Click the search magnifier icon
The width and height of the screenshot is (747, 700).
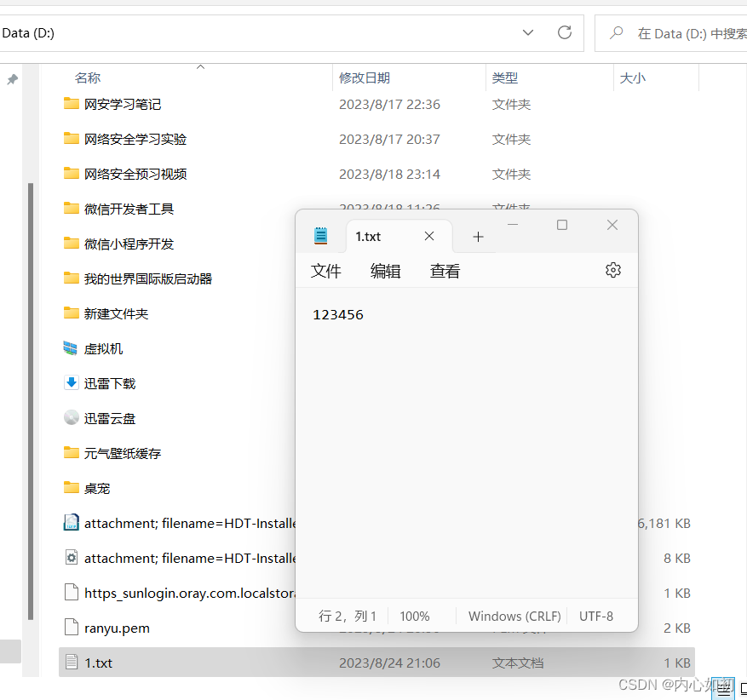(616, 33)
